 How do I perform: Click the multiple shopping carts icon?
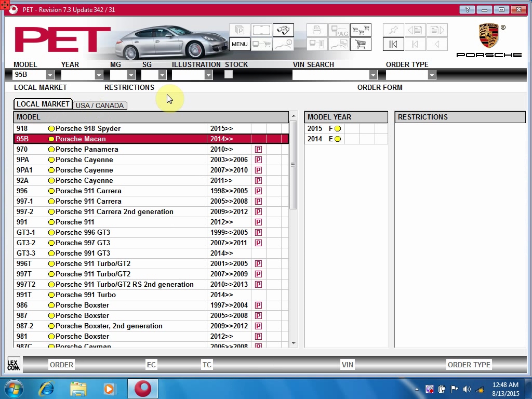click(361, 30)
